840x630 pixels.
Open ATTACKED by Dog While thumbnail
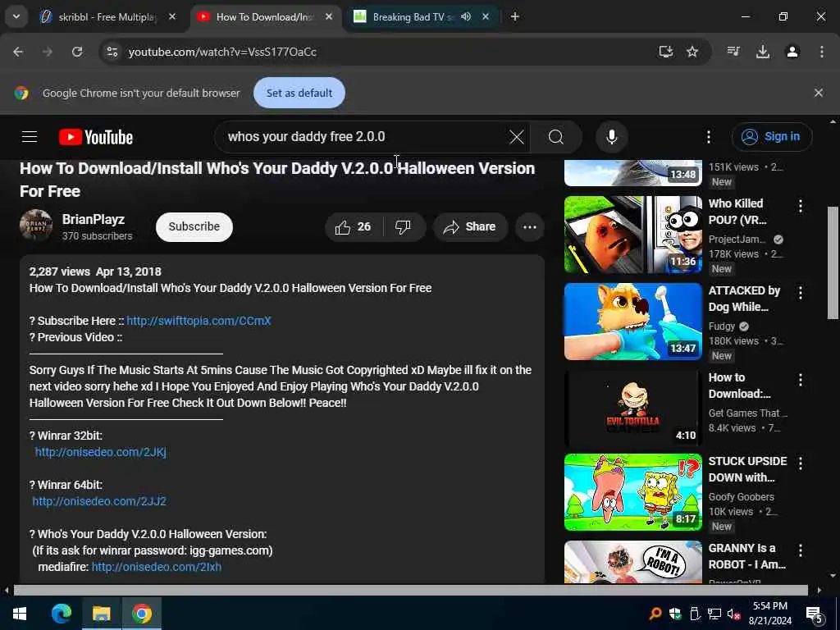tap(632, 322)
